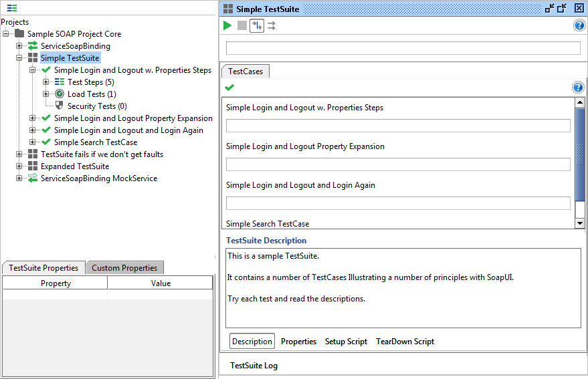Click the Property column header
Image resolution: width=588 pixels, height=379 pixels.
point(55,283)
